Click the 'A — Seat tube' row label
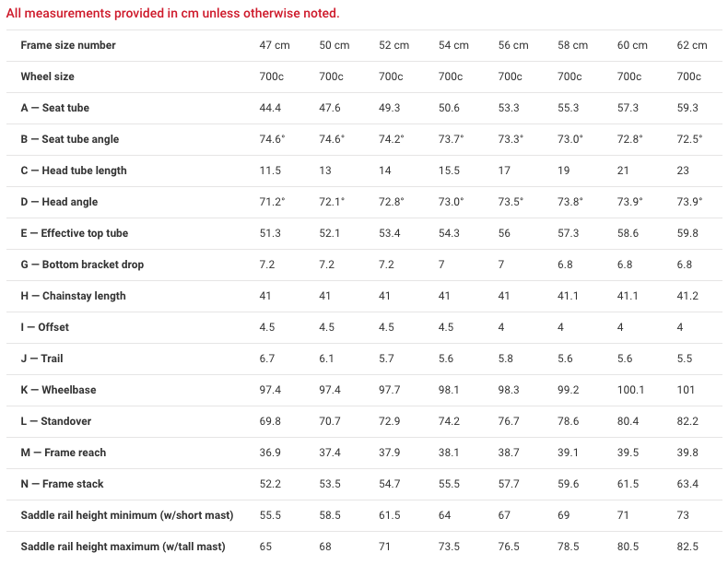Image resolution: width=728 pixels, height=565 pixels. (55, 108)
